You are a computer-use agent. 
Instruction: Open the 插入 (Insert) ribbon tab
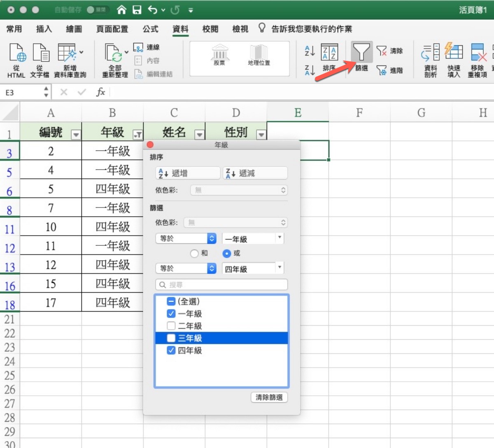(44, 29)
